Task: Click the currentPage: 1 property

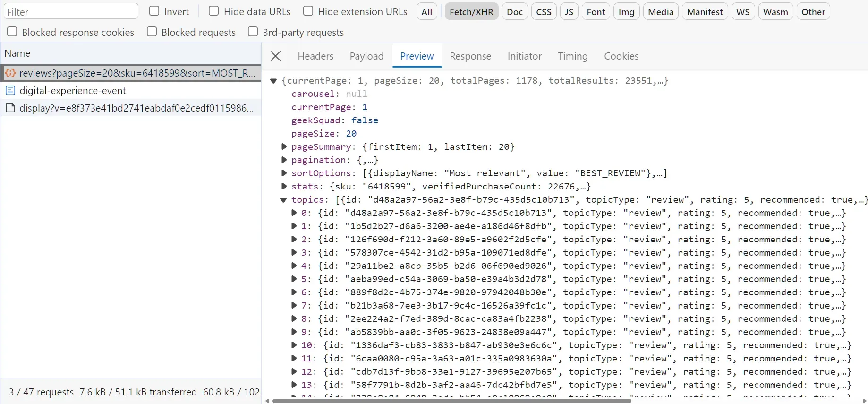Action: [329, 107]
